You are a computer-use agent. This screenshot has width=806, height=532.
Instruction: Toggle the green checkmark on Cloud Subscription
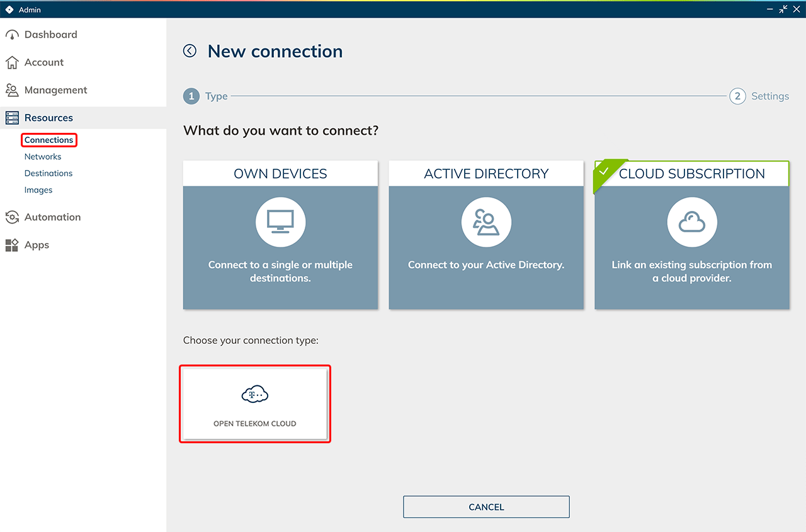(604, 171)
